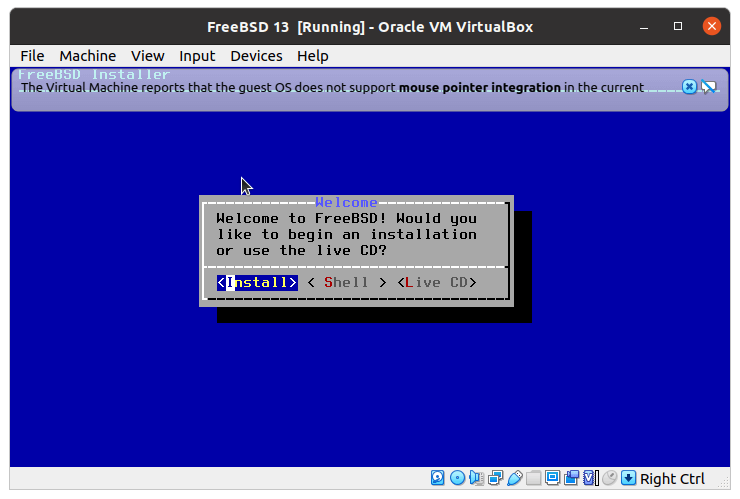Click the mouse pointer integration notification text
Image resolution: width=740 pixels, height=499 pixels.
332,88
